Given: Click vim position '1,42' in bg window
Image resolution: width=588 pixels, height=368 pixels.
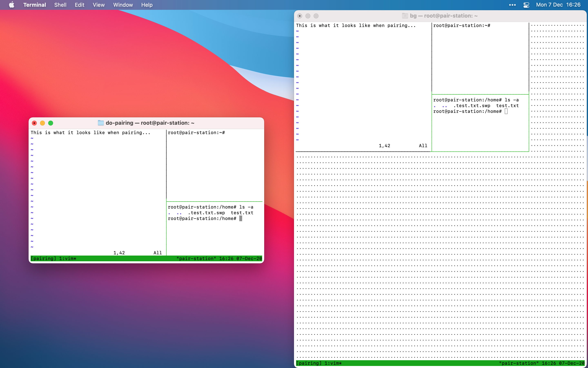Looking at the screenshot, I should [384, 146].
